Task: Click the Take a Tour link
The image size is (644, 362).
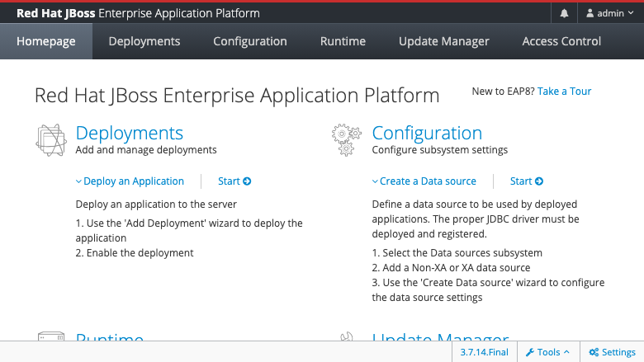Action: (564, 91)
